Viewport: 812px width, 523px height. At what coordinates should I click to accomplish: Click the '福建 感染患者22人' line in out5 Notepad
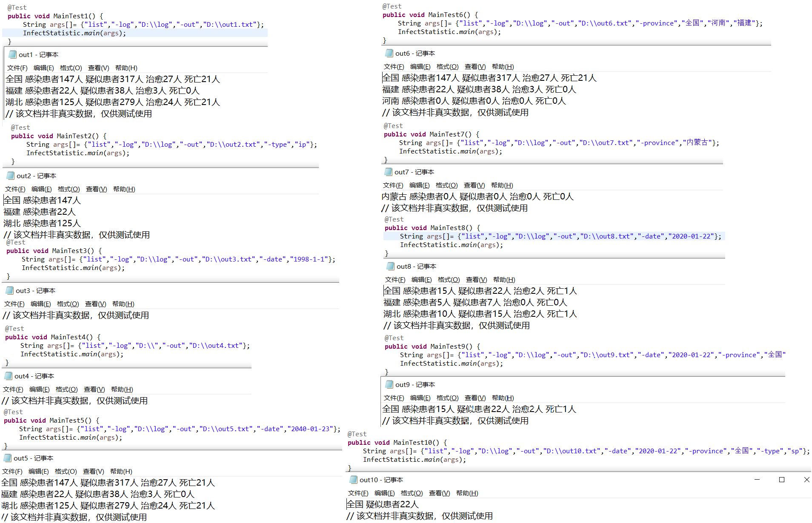pos(98,495)
